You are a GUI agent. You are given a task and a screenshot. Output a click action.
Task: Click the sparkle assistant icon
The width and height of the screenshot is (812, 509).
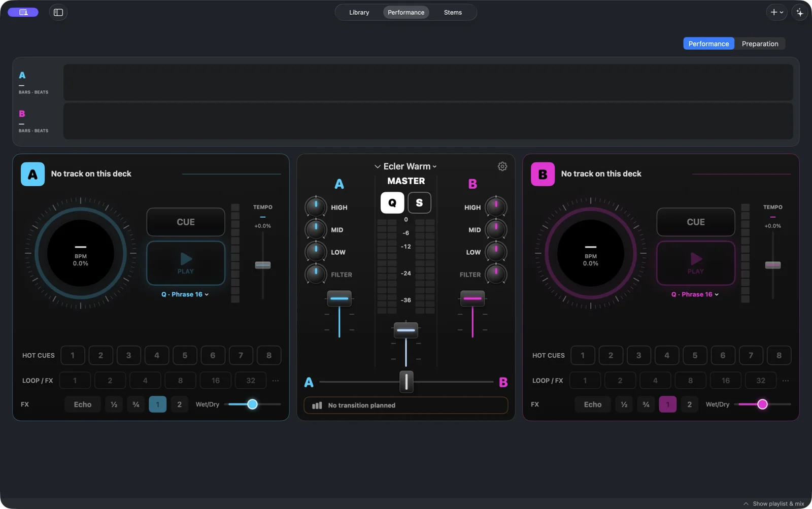(x=799, y=12)
